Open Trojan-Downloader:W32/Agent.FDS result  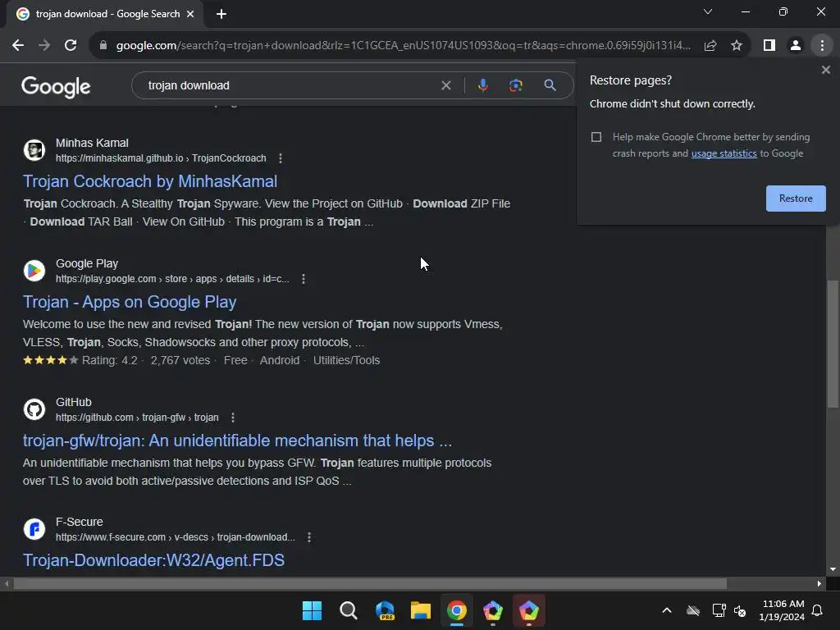153,559
